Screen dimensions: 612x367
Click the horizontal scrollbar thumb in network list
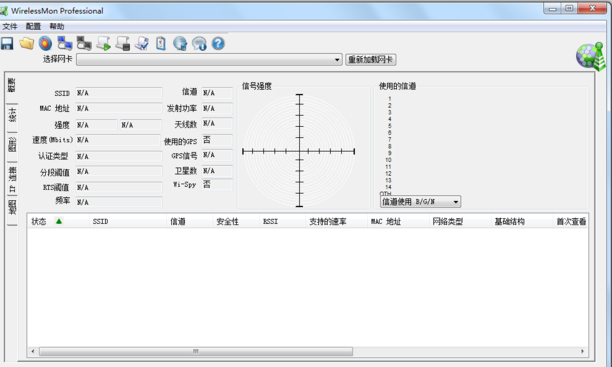pyautogui.click(x=196, y=351)
